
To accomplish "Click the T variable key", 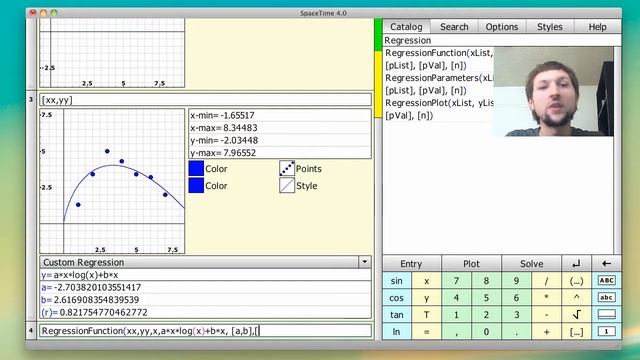I will pyautogui.click(x=427, y=315).
